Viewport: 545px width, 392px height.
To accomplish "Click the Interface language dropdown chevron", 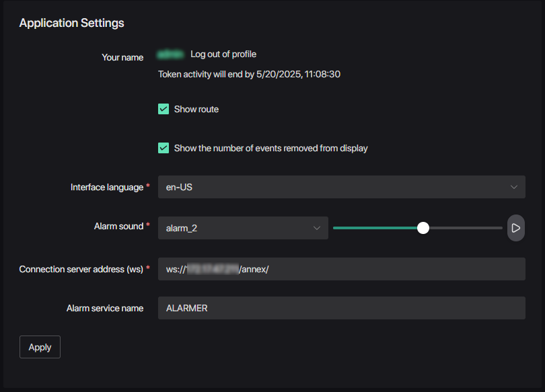I will 513,187.
